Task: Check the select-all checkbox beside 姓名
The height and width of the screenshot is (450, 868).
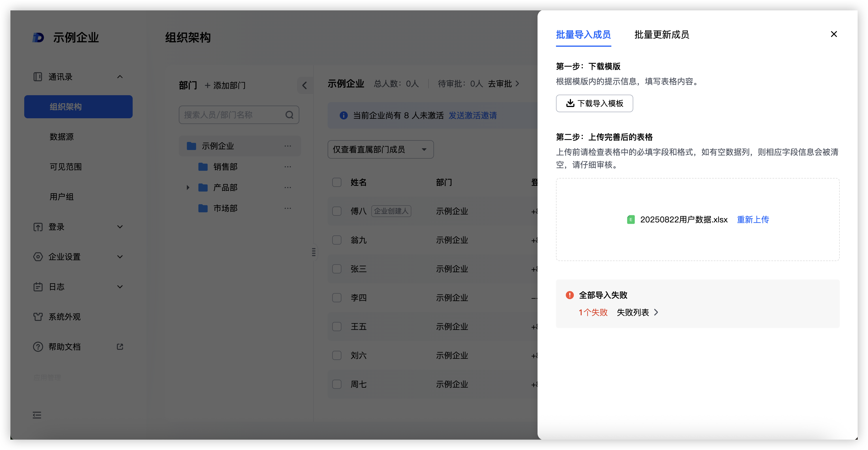Action: click(337, 182)
